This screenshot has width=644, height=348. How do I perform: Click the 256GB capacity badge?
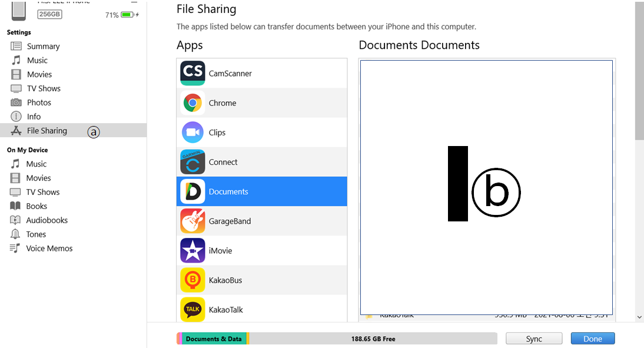tap(49, 14)
